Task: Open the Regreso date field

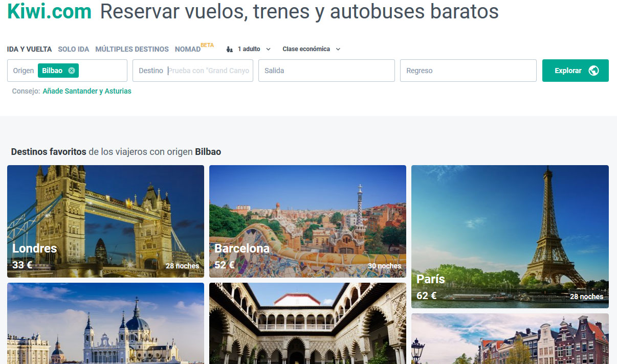Action: coord(468,71)
